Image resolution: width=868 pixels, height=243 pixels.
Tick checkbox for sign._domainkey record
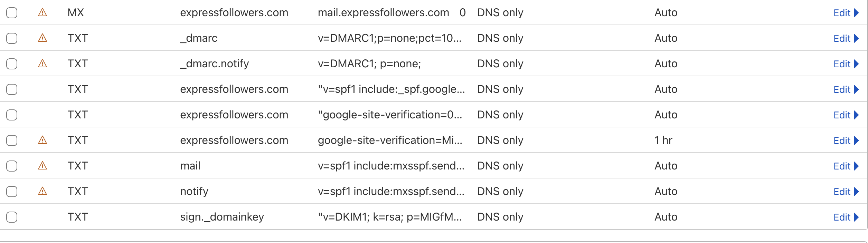point(12,217)
